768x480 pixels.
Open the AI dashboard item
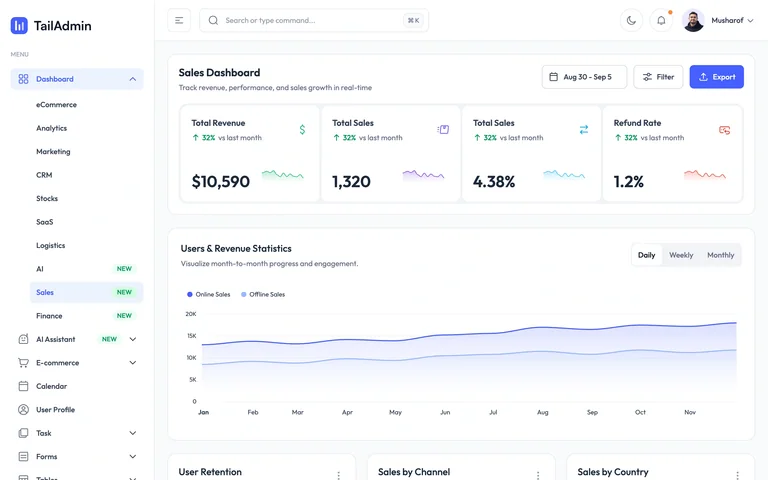[x=40, y=269]
